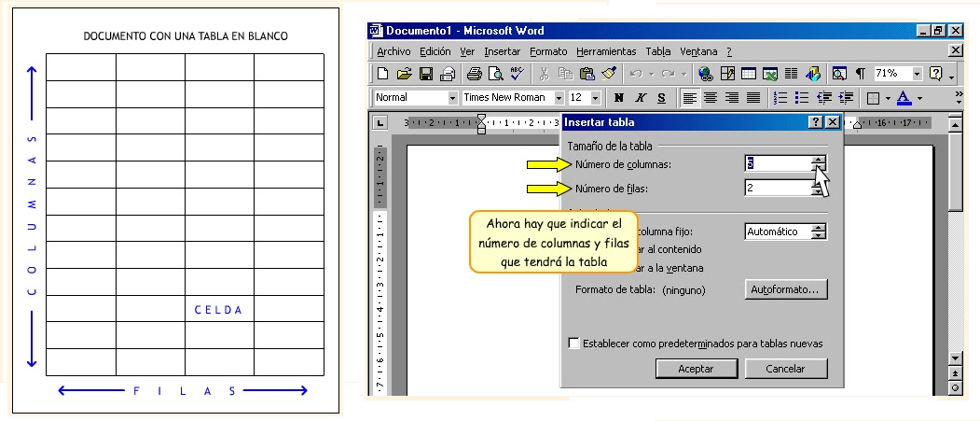Viewport: 980px width, 421px height.
Task: Click the Automático column width field
Action: click(778, 232)
